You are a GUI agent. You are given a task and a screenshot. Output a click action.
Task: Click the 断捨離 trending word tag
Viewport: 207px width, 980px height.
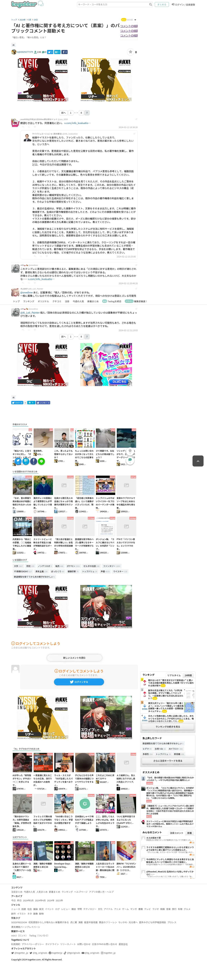179,754
